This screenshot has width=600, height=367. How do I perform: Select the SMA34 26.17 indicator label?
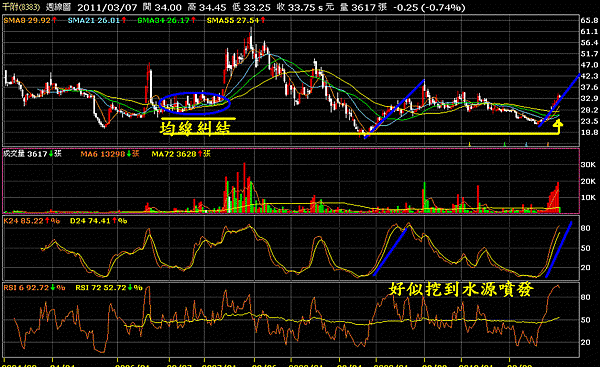tap(163, 20)
